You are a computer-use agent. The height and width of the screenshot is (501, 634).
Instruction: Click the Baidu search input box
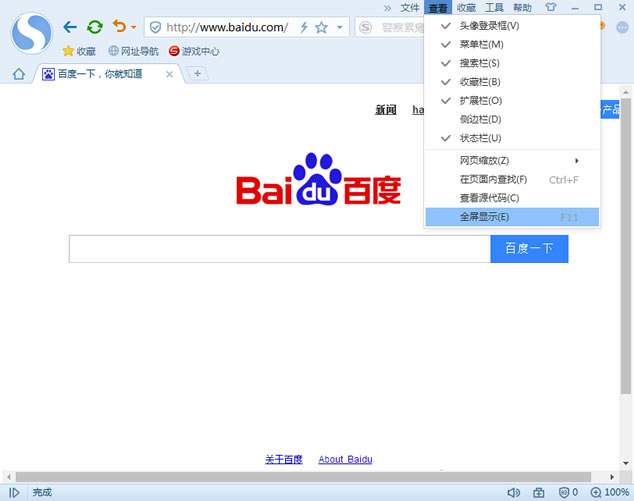coord(279,249)
